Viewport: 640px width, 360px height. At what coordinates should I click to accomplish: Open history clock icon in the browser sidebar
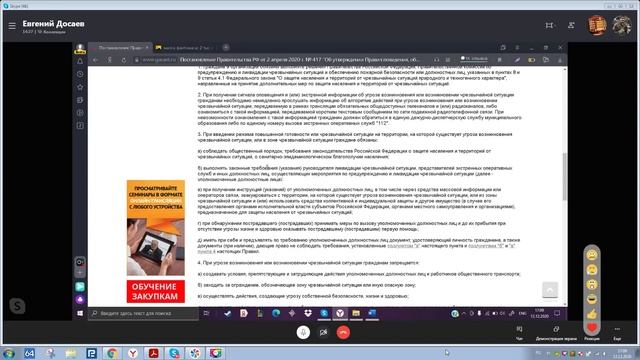80,74
